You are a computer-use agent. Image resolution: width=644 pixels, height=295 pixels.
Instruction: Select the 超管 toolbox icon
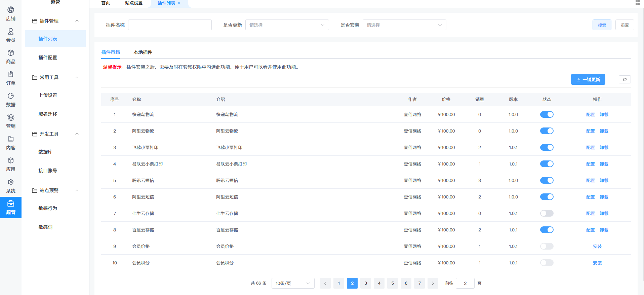11,204
